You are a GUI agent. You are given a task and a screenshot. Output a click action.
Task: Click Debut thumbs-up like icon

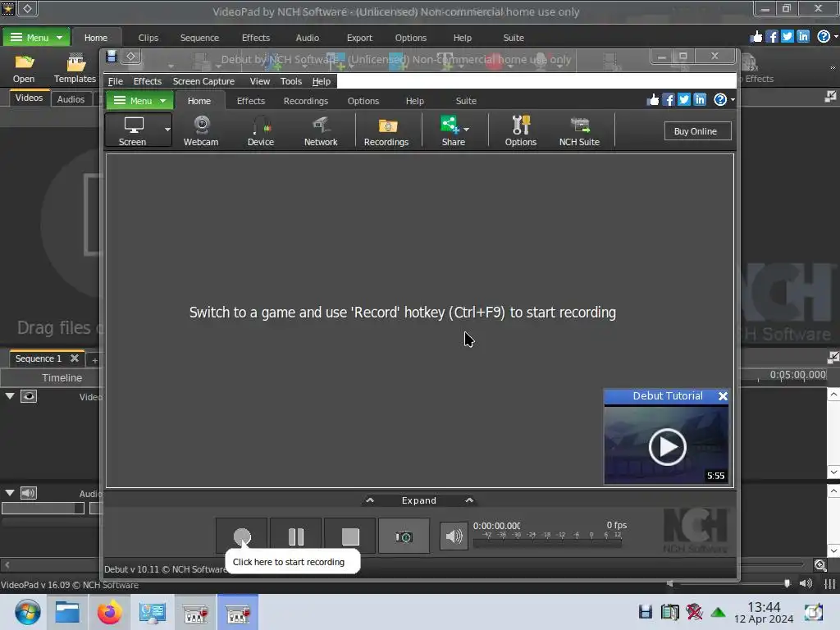pos(652,99)
